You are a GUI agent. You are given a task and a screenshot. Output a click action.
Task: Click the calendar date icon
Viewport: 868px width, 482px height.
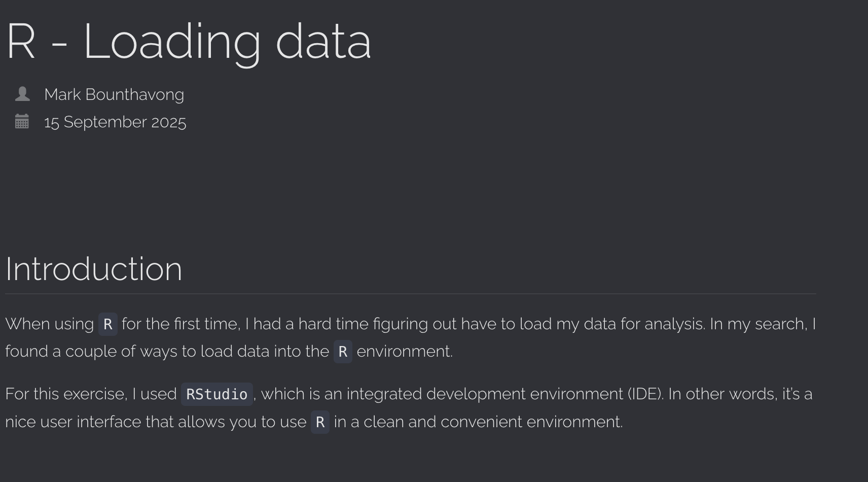pos(22,122)
